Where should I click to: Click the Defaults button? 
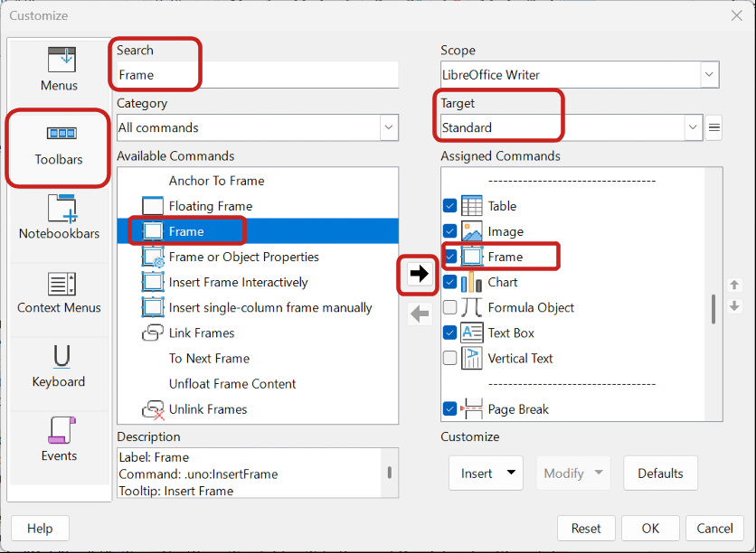click(660, 473)
